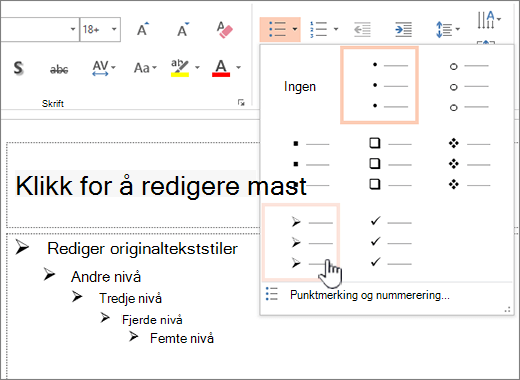Select Ingen bullet option
Screen dimensions: 520x380
(300, 86)
